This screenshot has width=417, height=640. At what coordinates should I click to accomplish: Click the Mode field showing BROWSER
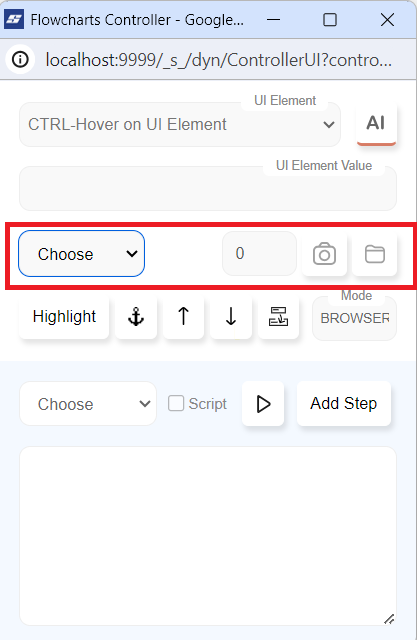tap(354, 318)
